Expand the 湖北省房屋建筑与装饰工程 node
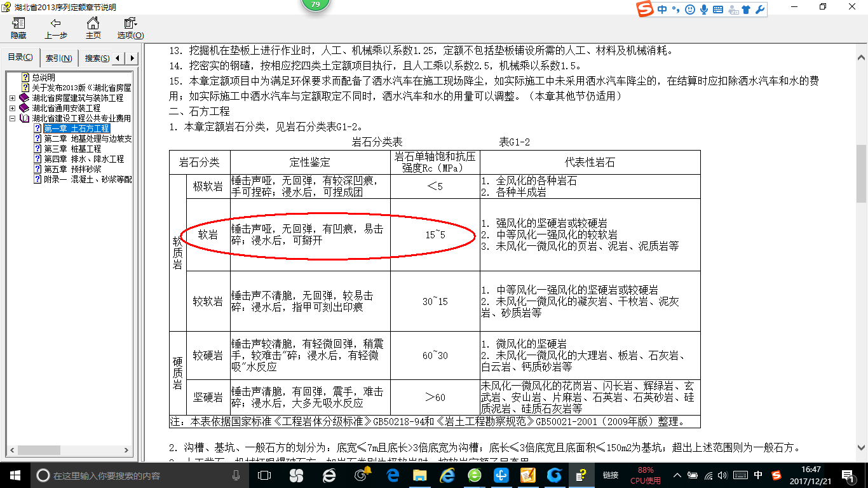Screen dimensions: 868x488 [13, 98]
